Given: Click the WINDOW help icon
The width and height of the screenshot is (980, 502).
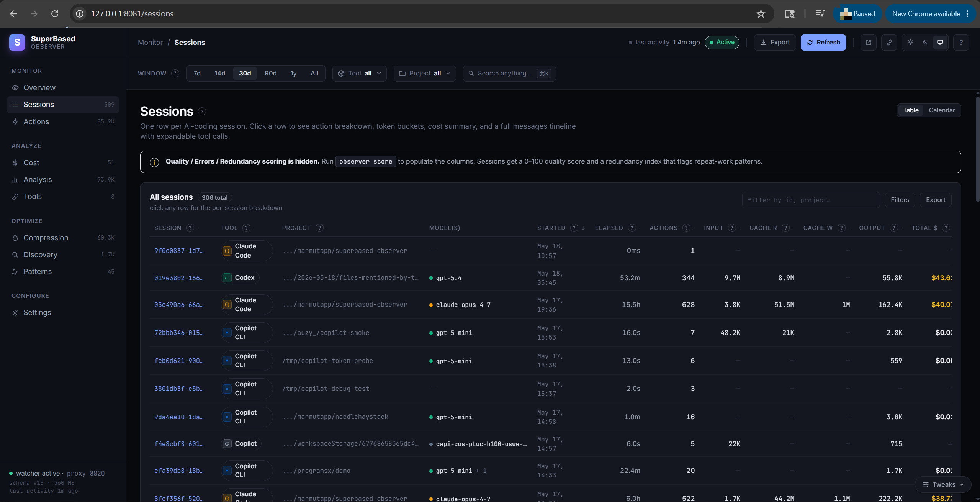Looking at the screenshot, I should point(175,73).
